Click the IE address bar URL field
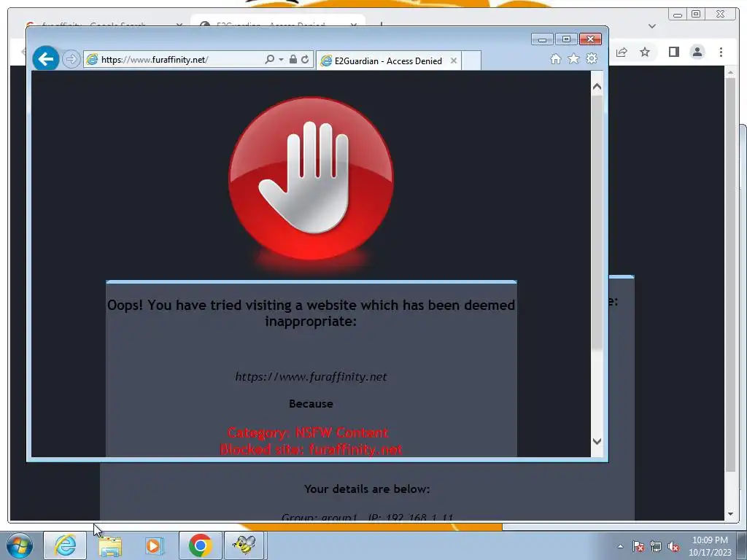The width and height of the screenshot is (747, 560). (174, 60)
